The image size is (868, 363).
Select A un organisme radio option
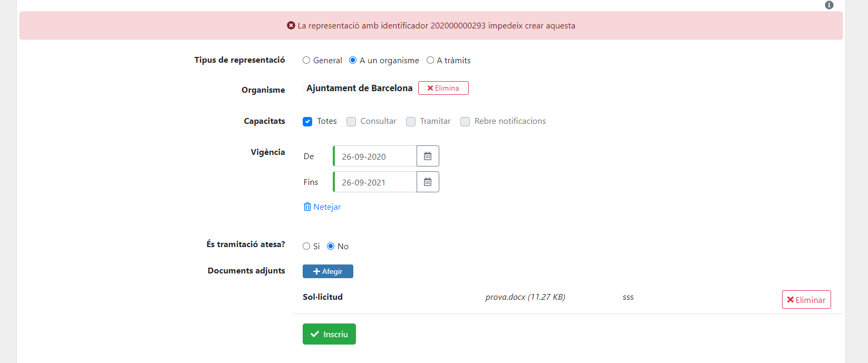pos(353,61)
